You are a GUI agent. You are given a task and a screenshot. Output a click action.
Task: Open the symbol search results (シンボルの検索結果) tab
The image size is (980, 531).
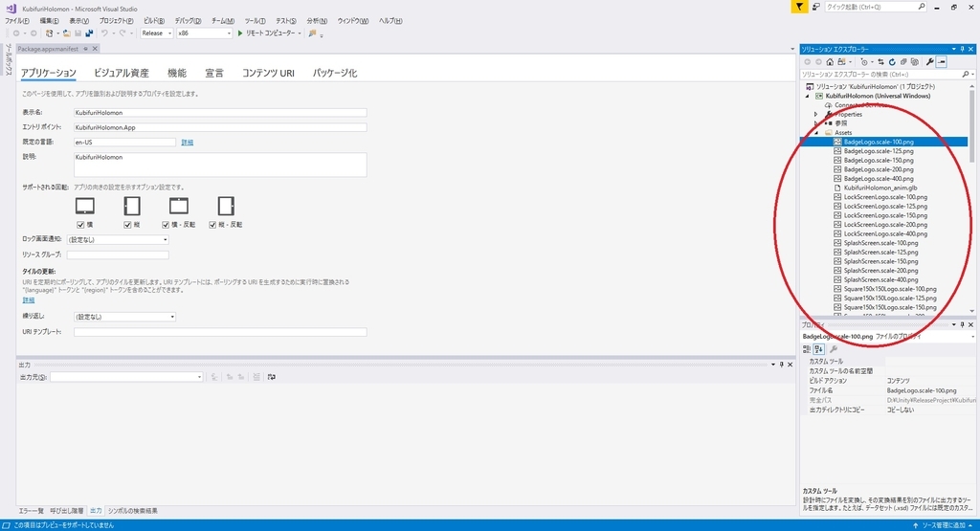pos(133,511)
